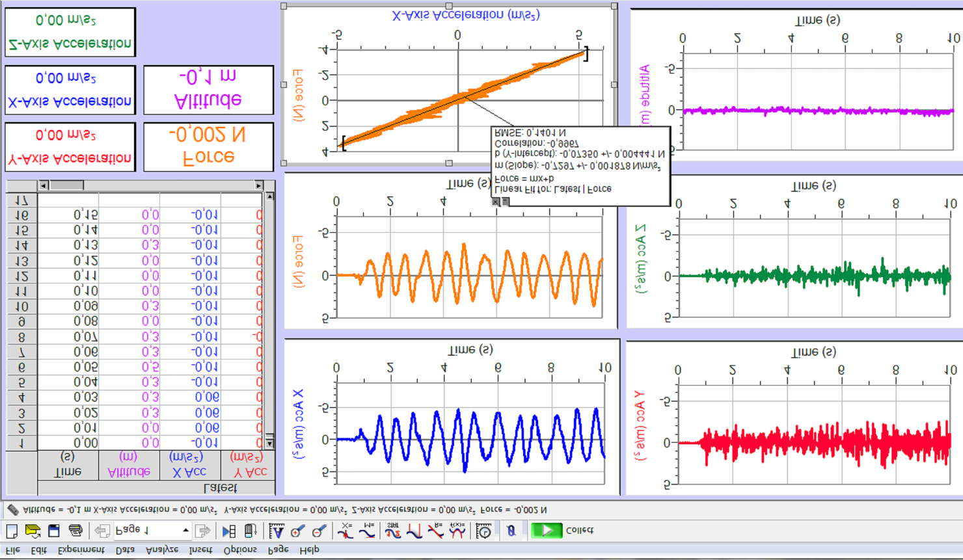Image resolution: width=963 pixels, height=560 pixels.
Task: Open the Data Browser toolbar icon
Action: click(x=229, y=531)
